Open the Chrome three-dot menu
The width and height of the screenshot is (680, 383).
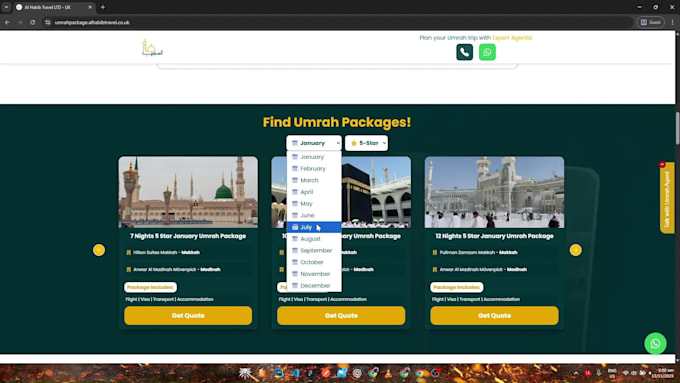[x=673, y=22]
